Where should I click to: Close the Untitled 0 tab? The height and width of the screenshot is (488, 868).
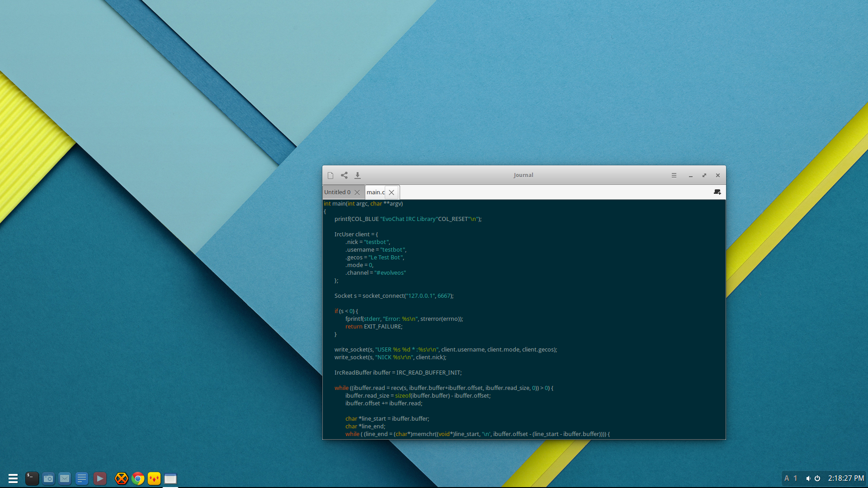tap(357, 192)
